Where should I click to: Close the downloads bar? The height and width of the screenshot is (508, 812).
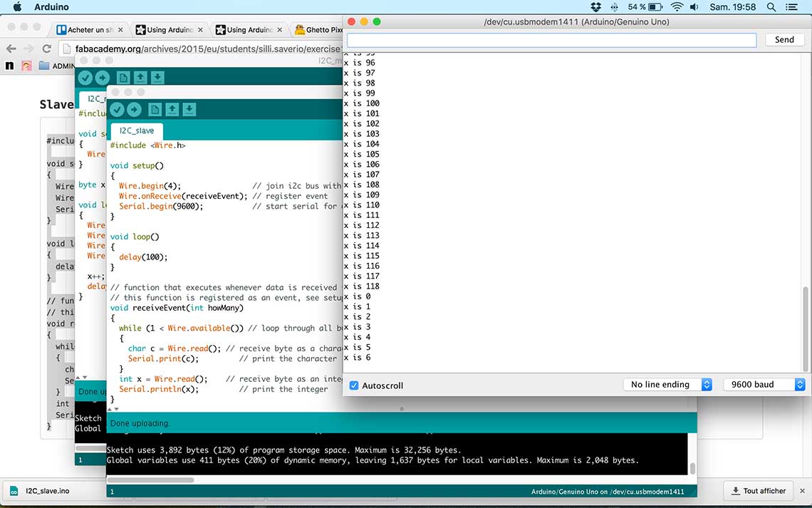(802, 490)
